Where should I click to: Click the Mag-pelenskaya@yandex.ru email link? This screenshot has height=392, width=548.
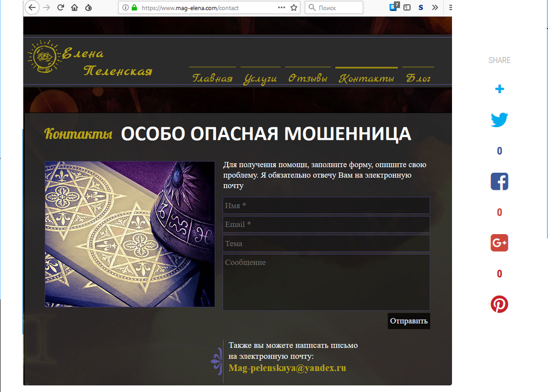coord(287,368)
